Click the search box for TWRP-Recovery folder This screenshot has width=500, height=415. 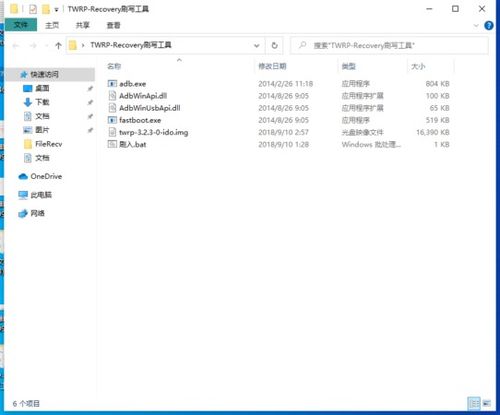(x=389, y=45)
